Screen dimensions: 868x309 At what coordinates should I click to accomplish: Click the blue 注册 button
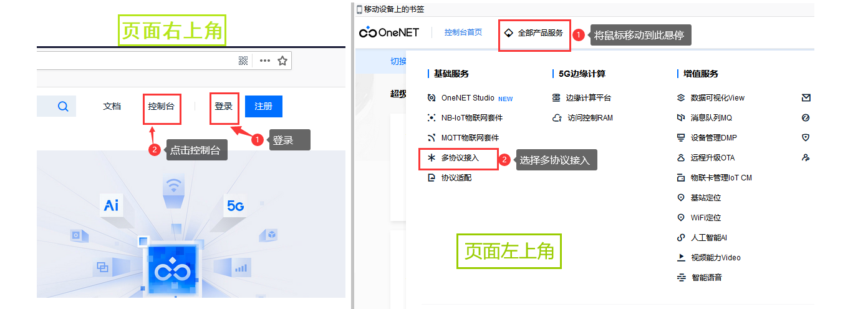pyautogui.click(x=264, y=107)
